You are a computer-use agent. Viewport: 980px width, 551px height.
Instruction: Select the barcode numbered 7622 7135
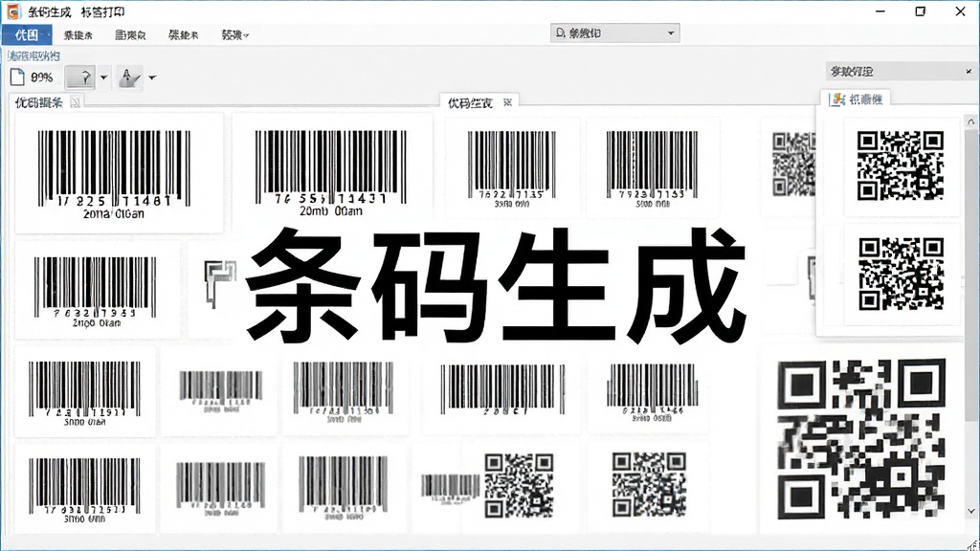pos(512,168)
